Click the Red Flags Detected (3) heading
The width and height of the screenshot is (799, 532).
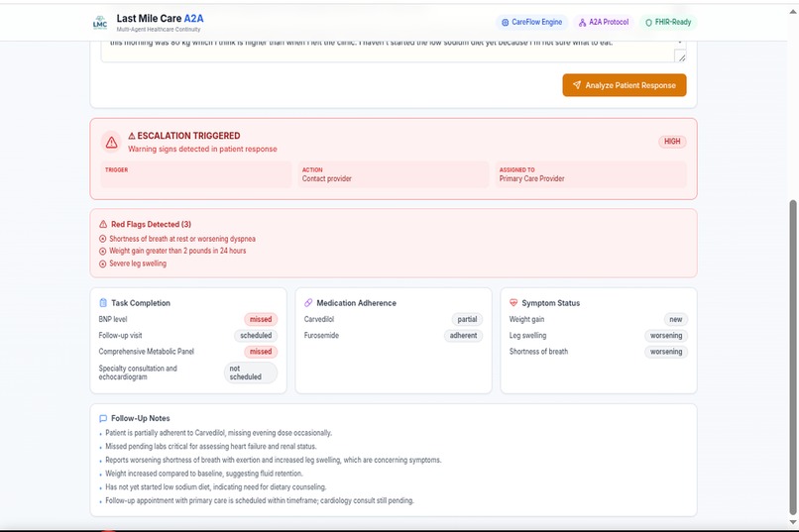[151, 224]
